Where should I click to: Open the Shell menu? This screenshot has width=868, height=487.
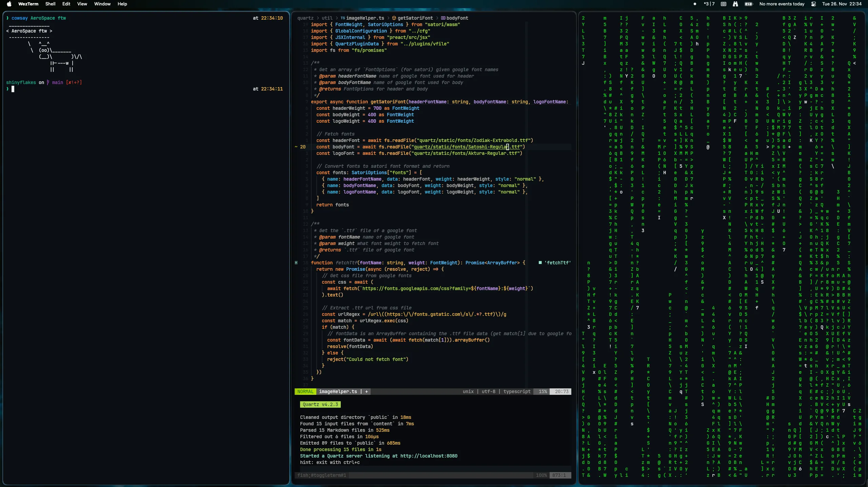[x=50, y=4]
